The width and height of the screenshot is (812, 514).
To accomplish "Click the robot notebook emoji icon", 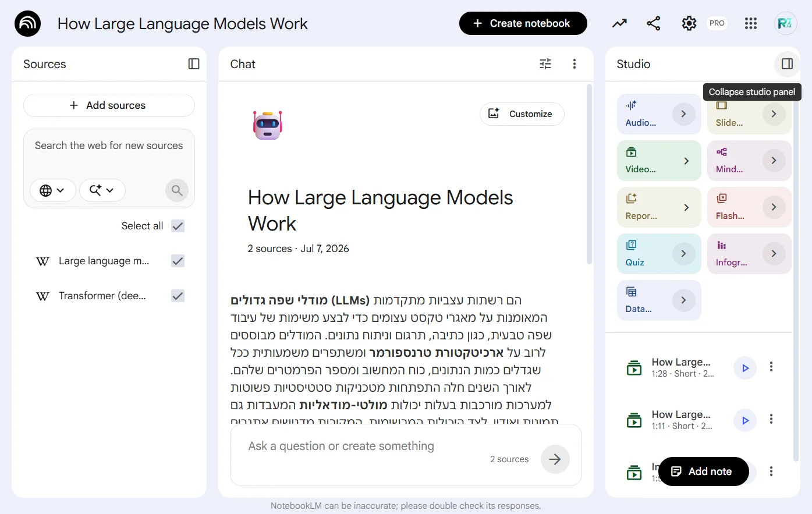I will tap(268, 125).
